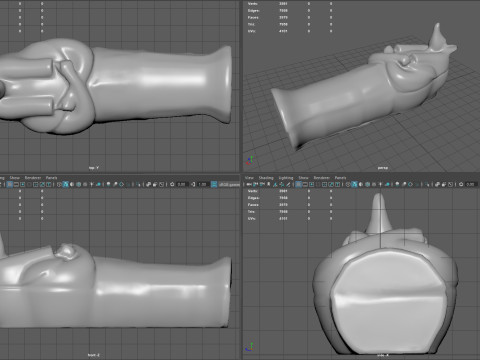Click Bookmarks icon in side view toolbar
Viewport: 480px width, 360px height.
pyautogui.click(x=268, y=184)
